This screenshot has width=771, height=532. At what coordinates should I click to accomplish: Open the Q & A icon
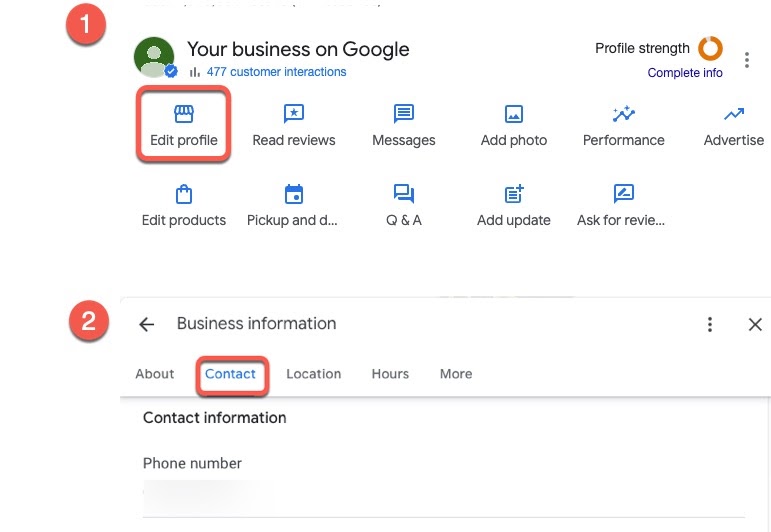click(x=404, y=194)
